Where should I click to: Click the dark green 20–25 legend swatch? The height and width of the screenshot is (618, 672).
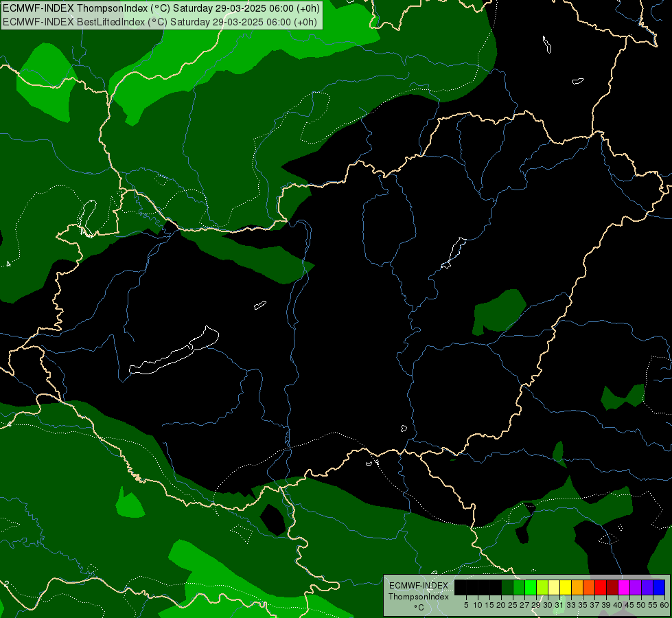click(x=507, y=587)
